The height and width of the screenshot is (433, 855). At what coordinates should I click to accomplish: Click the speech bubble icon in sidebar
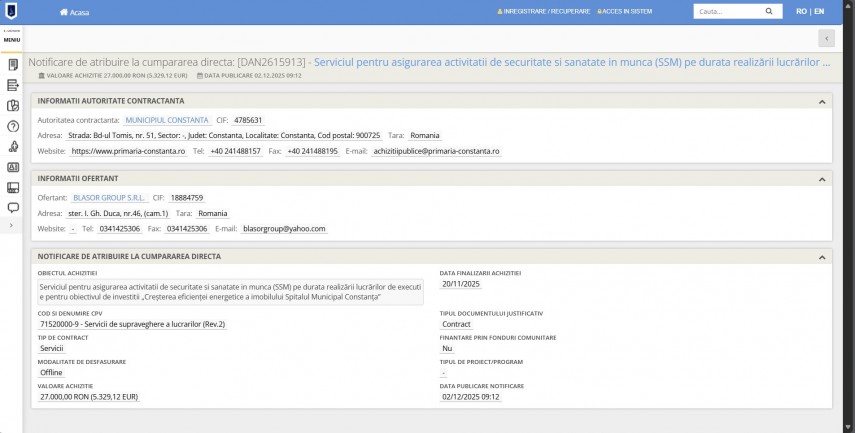tap(13, 208)
